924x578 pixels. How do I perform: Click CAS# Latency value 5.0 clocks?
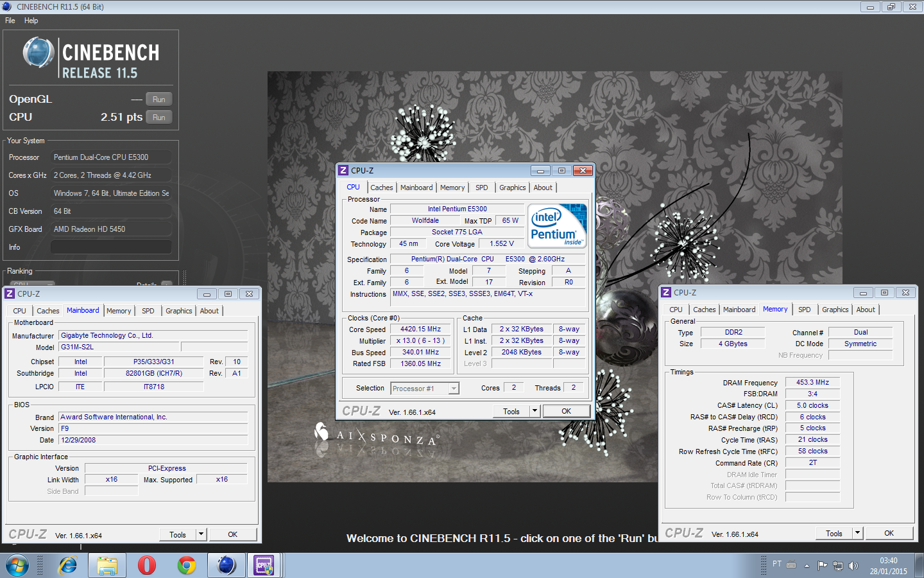[812, 405]
